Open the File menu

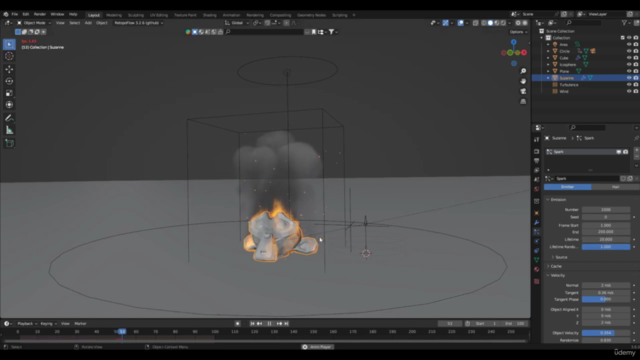pos(15,14)
